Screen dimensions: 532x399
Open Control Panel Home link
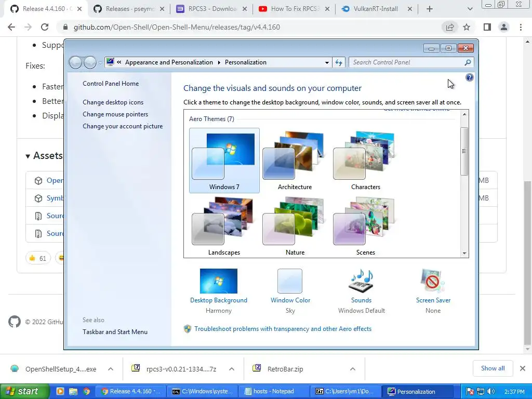coord(111,84)
